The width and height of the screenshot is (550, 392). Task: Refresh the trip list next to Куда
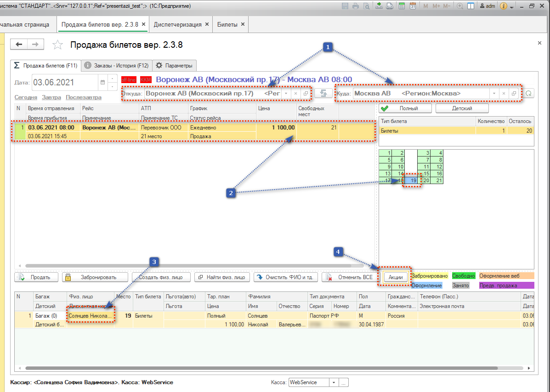[528, 93]
